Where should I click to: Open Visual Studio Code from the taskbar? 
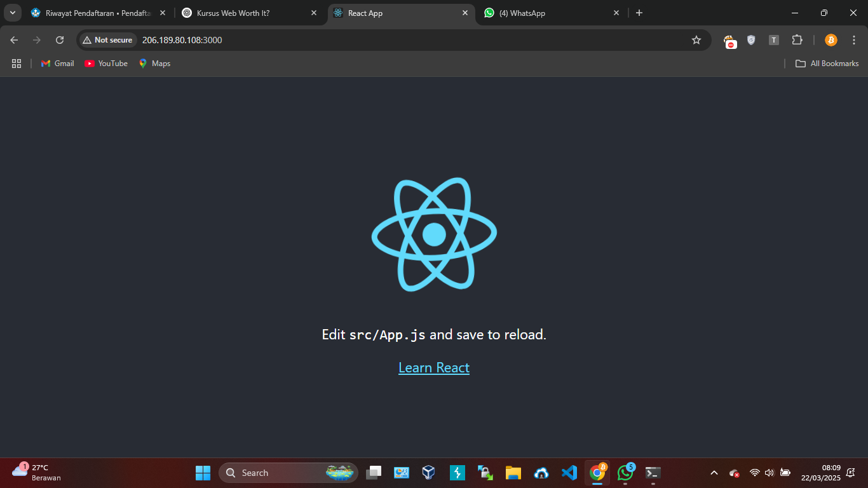tap(569, 473)
